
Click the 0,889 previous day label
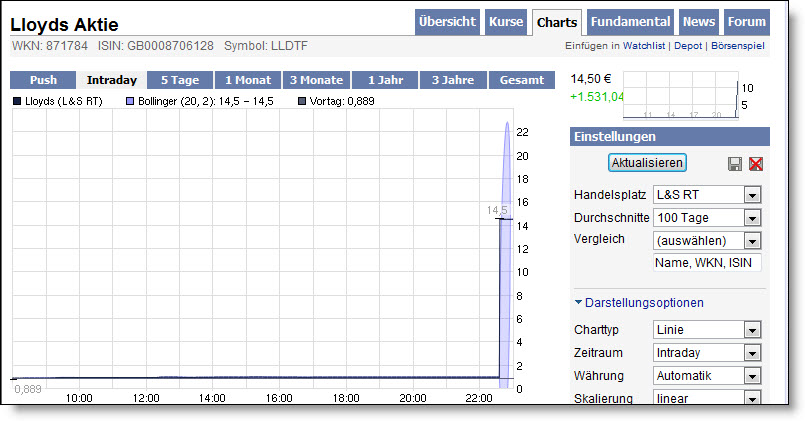tap(28, 389)
